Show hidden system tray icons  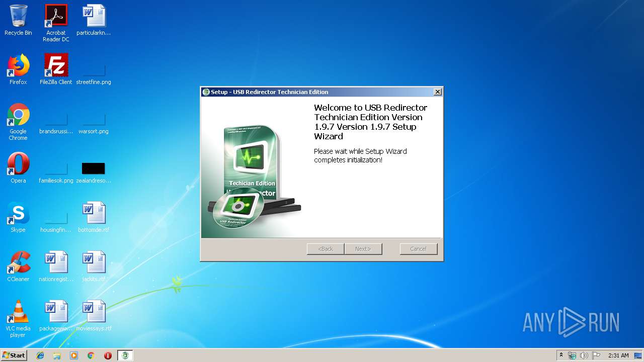[x=561, y=355]
